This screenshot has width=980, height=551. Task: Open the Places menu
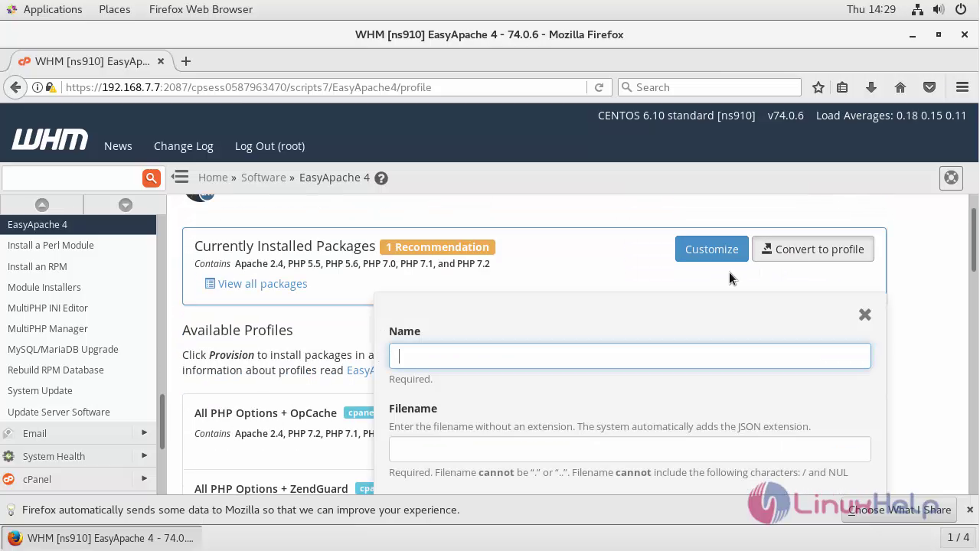tap(115, 9)
